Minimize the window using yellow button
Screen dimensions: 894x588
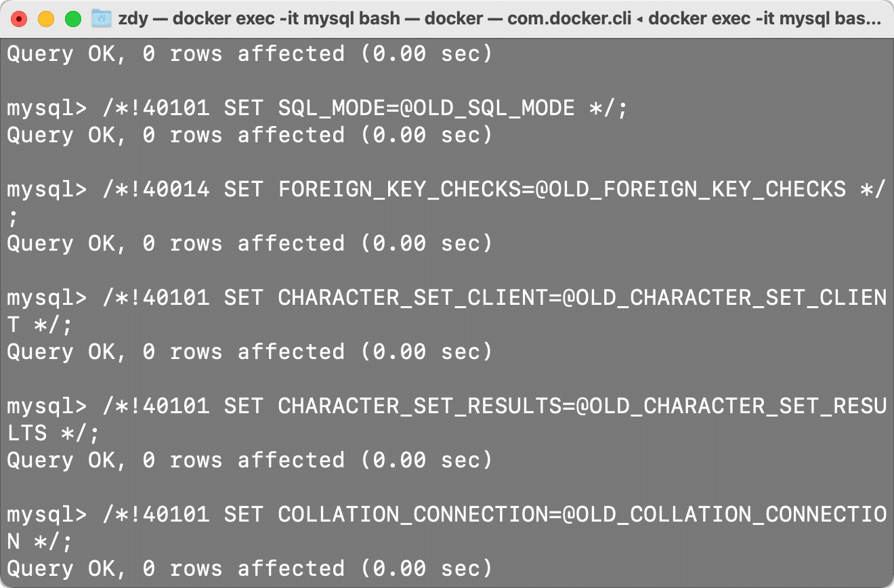(x=46, y=19)
